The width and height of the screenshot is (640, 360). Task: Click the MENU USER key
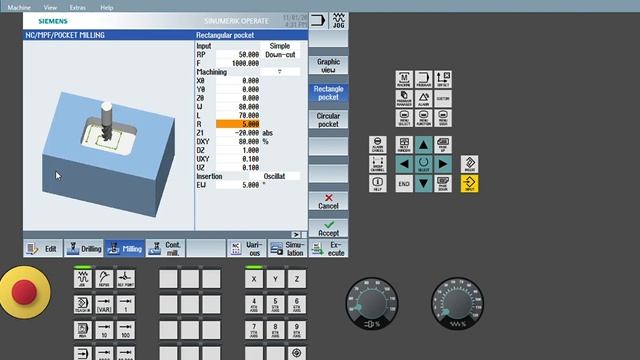pos(443,118)
